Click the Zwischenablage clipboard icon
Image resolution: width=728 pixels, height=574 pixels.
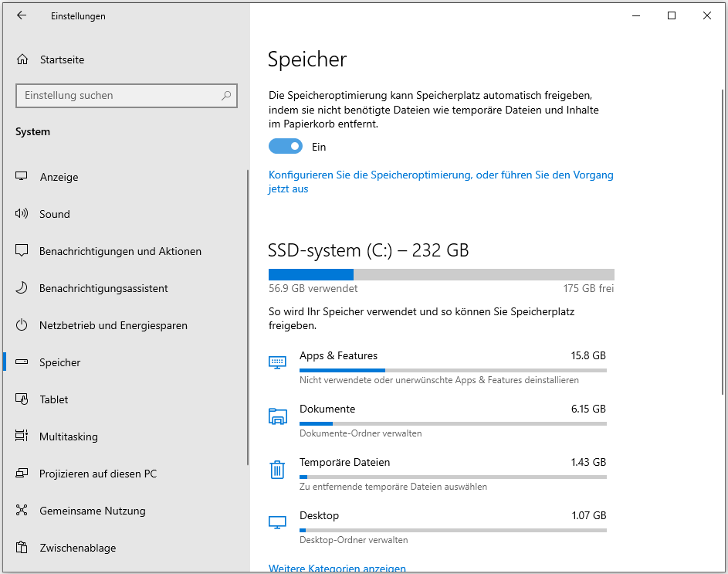pyautogui.click(x=22, y=547)
